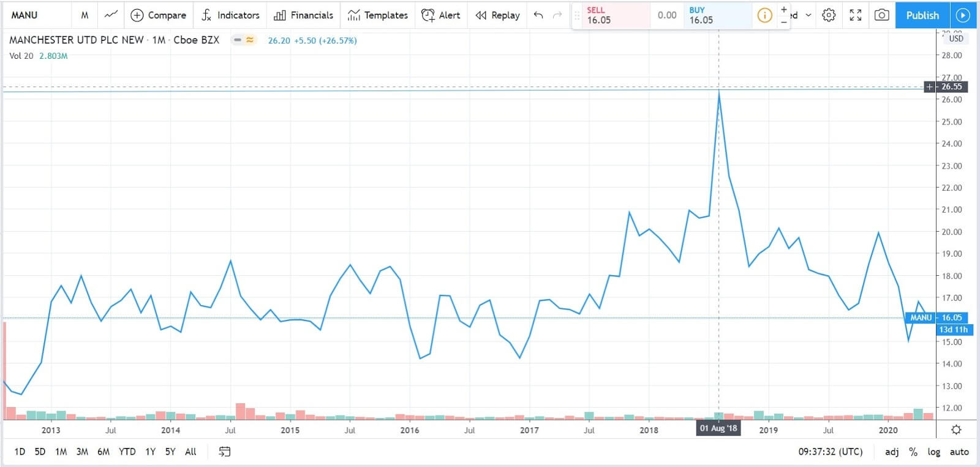Click the +5.50 (+26.57%) change value

click(x=325, y=40)
